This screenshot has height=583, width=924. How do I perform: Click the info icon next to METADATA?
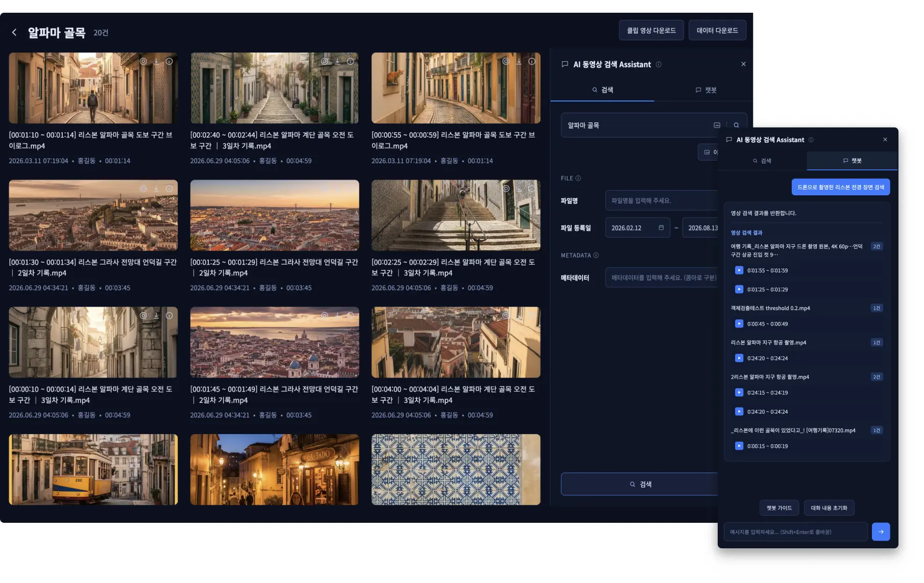(596, 255)
